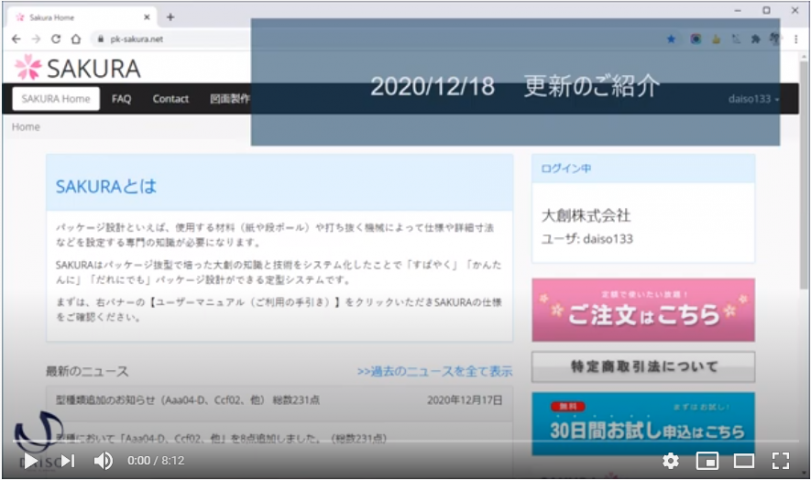This screenshot has width=811, height=480.
Task: Reload the pk-sakura.net page
Action: pyautogui.click(x=56, y=39)
